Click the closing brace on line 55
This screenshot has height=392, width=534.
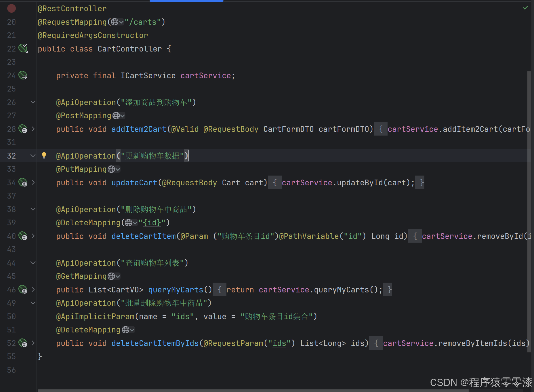coord(40,357)
